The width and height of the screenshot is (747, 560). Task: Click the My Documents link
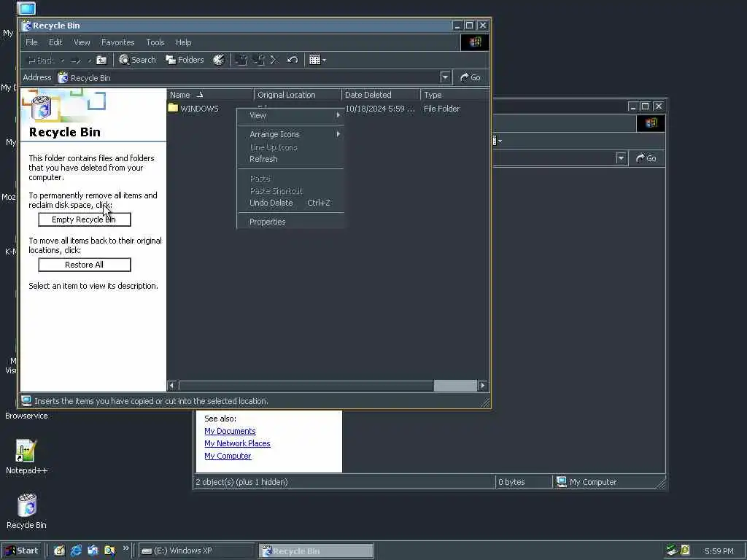[x=230, y=431]
